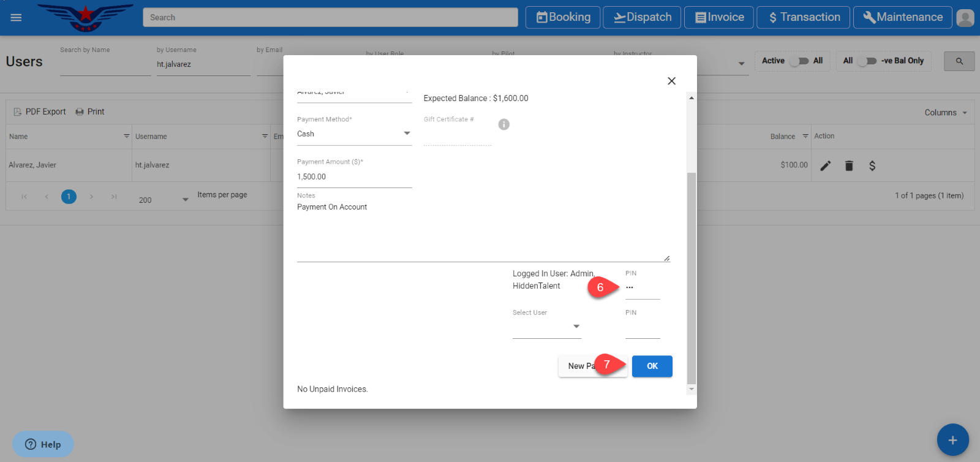Toggle the -ve Bal Only switch
Image resolution: width=980 pixels, height=462 pixels.
click(x=867, y=61)
